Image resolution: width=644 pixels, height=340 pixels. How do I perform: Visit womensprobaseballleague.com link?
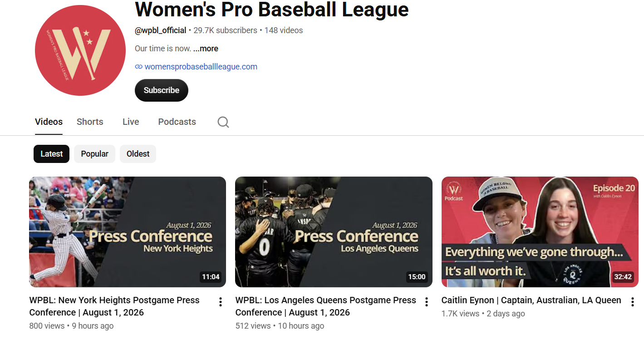coord(201,67)
